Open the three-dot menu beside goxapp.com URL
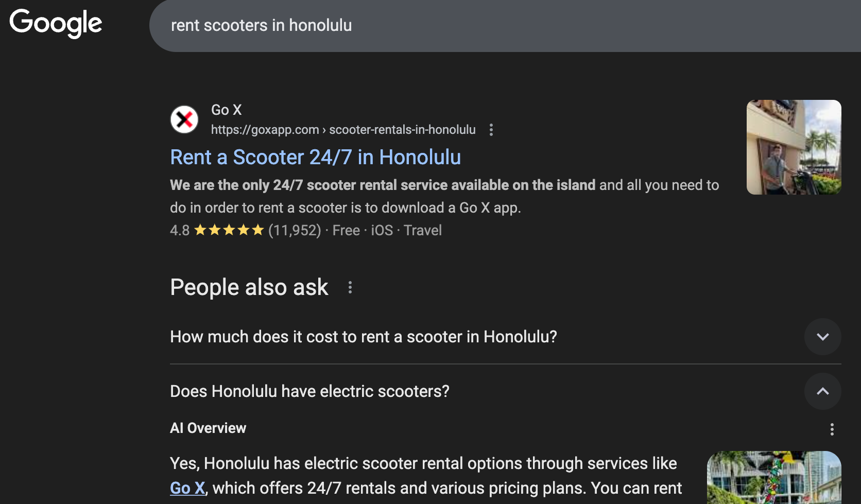Image resolution: width=861 pixels, height=504 pixels. [491, 130]
